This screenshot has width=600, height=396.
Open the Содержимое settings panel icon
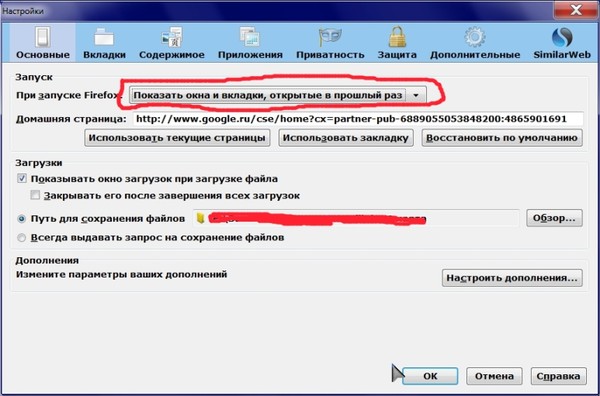[171, 37]
